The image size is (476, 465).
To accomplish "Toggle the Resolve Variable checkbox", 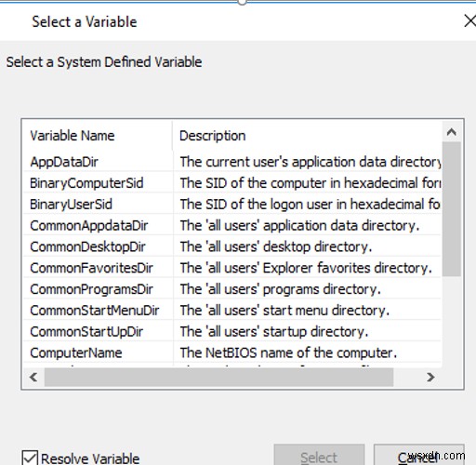I will coord(30,458).
